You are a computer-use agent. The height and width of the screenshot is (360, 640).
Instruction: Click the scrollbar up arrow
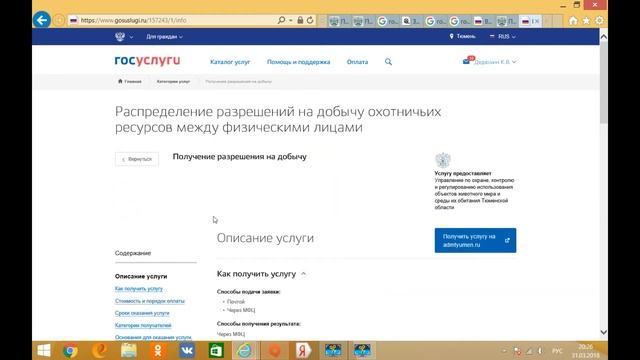[x=604, y=37]
